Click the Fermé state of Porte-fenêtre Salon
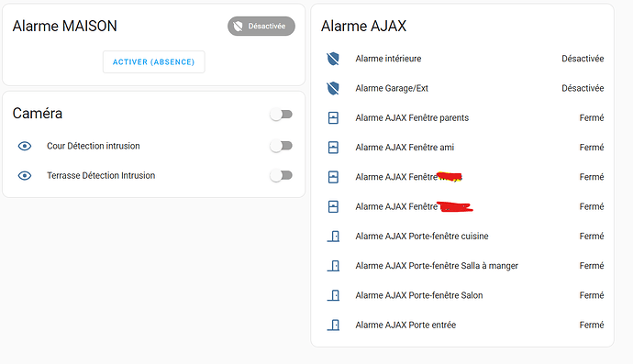 pyautogui.click(x=592, y=295)
